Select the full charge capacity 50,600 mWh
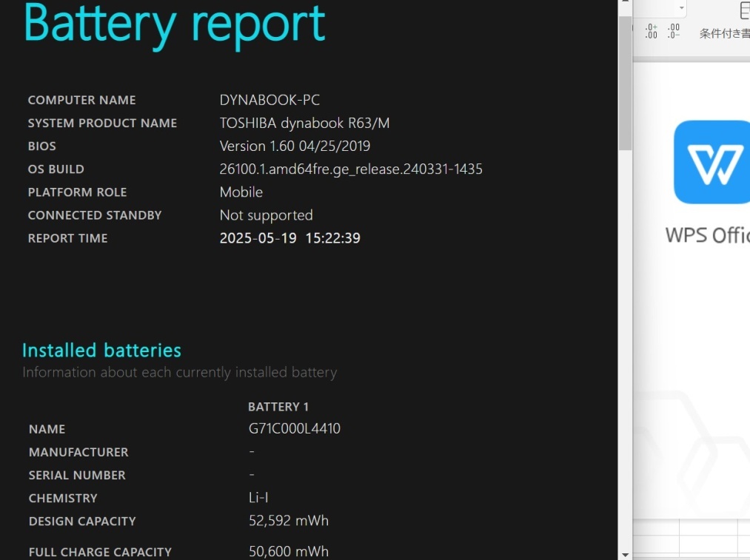The image size is (750, 560). tap(289, 551)
